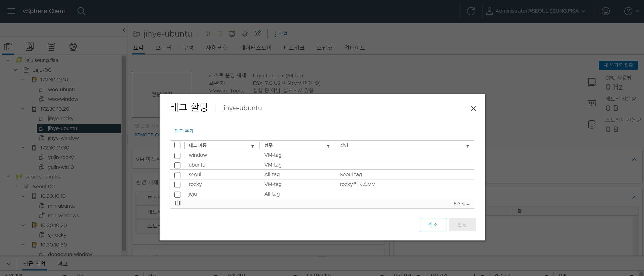Select jihye-window in inventory tree
Image resolution: width=644 pixels, height=276 pixels.
(x=63, y=138)
